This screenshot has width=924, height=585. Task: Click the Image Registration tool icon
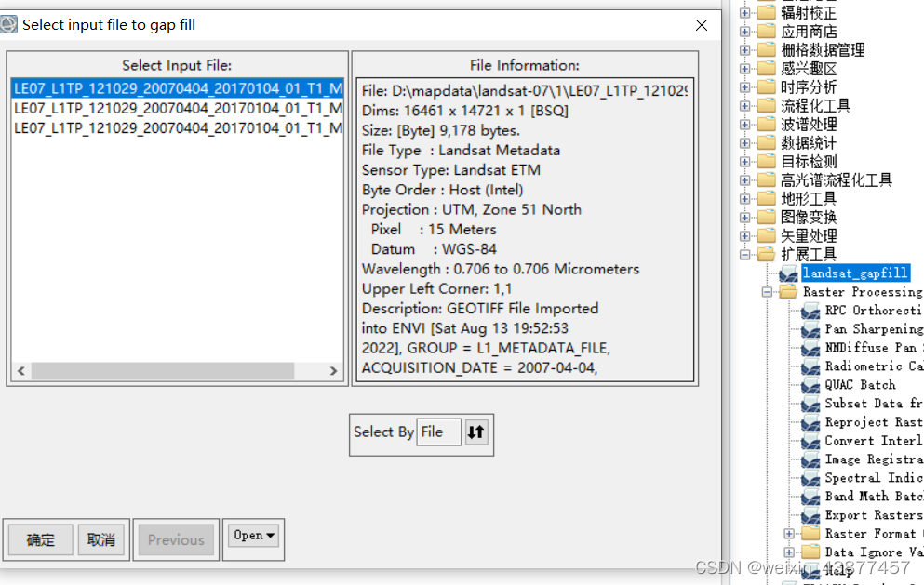click(x=810, y=459)
